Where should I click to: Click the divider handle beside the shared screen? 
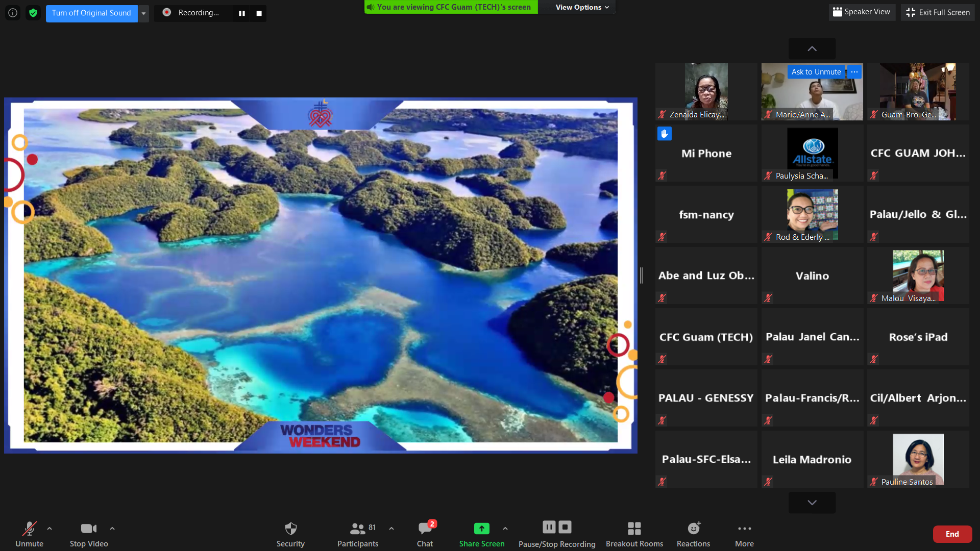[641, 275]
